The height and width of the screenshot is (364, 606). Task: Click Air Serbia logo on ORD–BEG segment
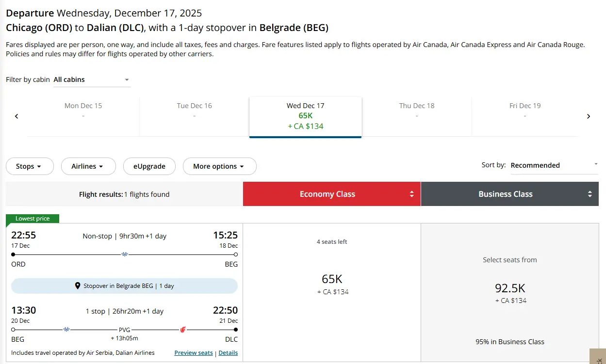click(125, 254)
